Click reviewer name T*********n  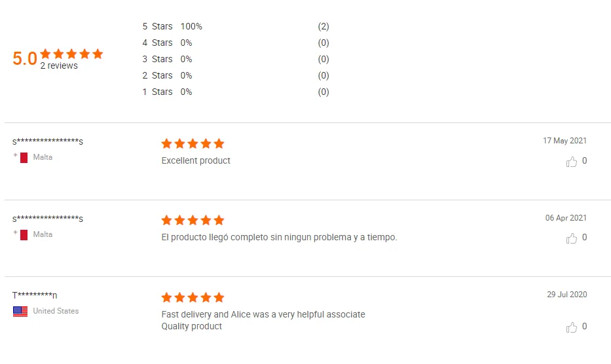point(35,295)
